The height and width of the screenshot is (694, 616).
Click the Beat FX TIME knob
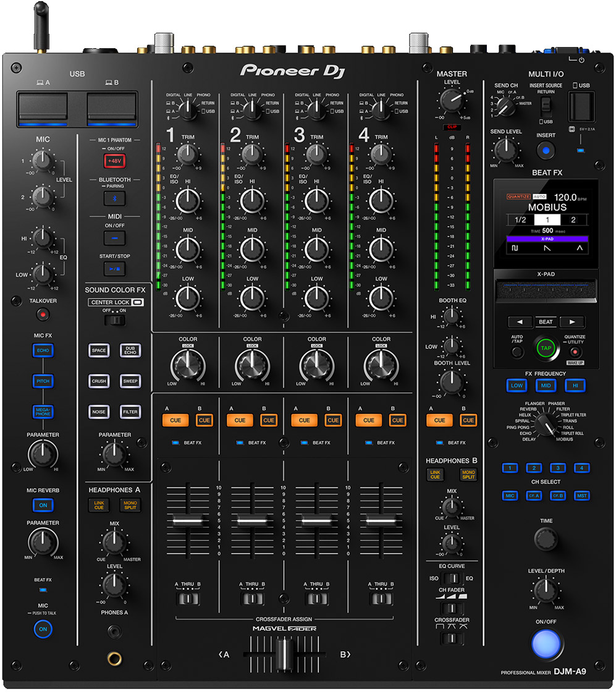pos(546,539)
